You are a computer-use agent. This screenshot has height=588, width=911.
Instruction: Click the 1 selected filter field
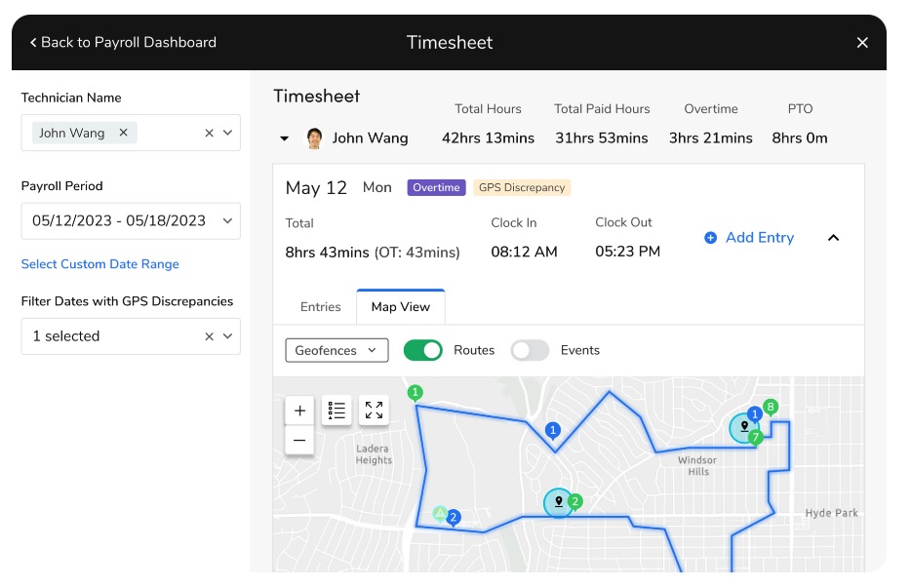131,336
